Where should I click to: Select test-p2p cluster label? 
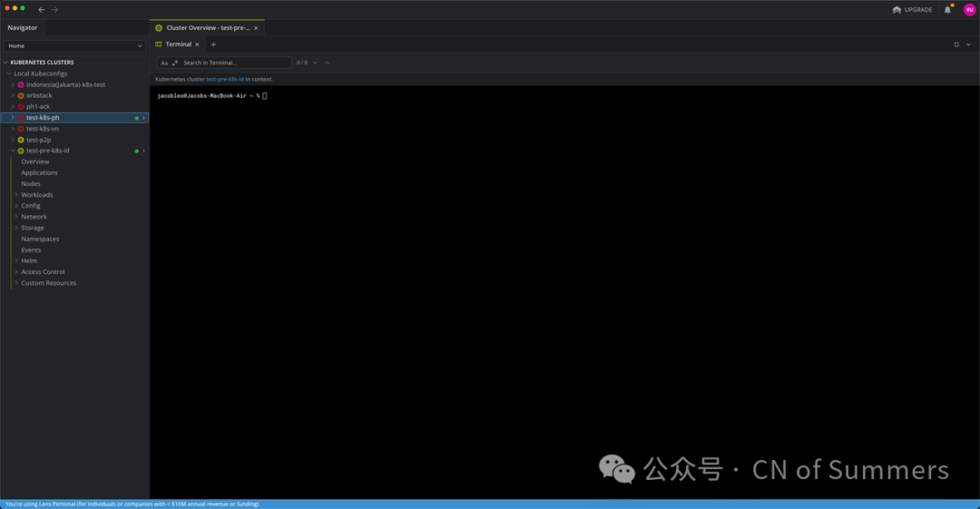pos(39,140)
